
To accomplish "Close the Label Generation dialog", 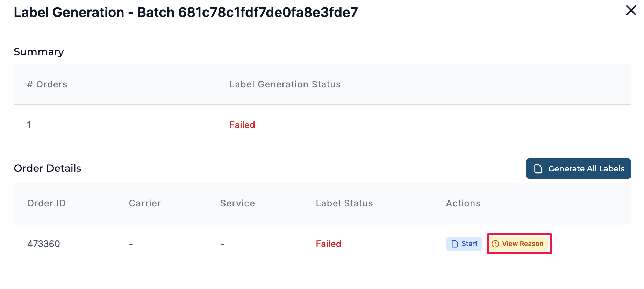I will click(631, 10).
